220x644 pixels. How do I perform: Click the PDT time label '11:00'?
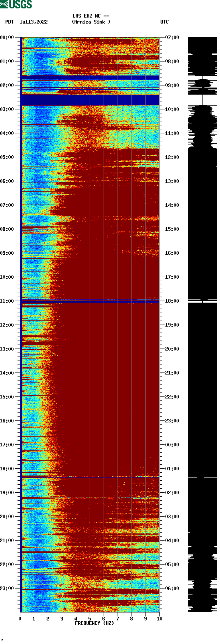click(7, 301)
